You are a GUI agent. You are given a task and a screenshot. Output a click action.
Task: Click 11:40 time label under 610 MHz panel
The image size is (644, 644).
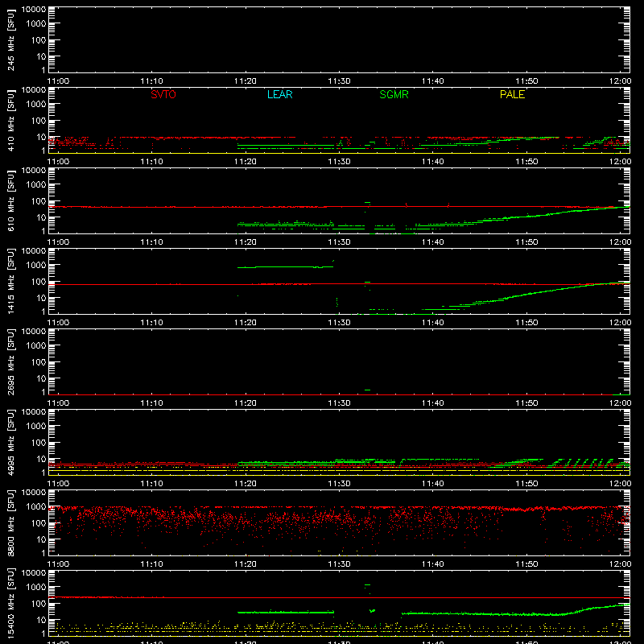point(432,242)
